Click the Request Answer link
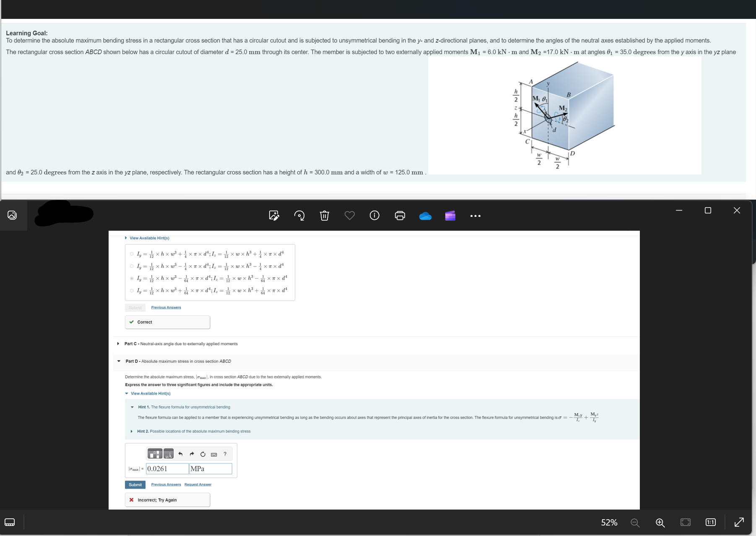Image resolution: width=756 pixels, height=536 pixels. tap(197, 484)
